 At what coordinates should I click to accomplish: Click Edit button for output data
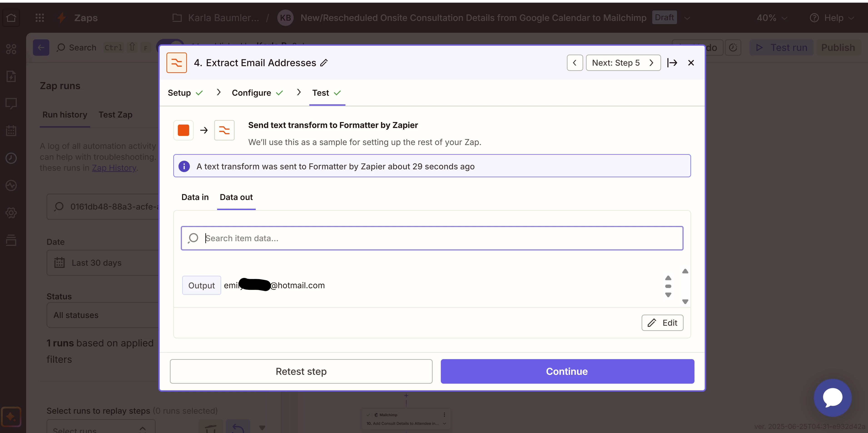[662, 323]
